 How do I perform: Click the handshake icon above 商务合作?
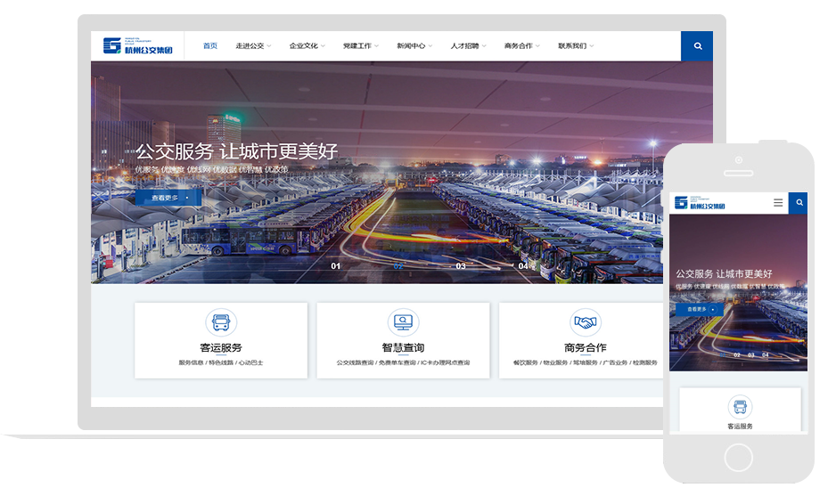click(x=585, y=322)
